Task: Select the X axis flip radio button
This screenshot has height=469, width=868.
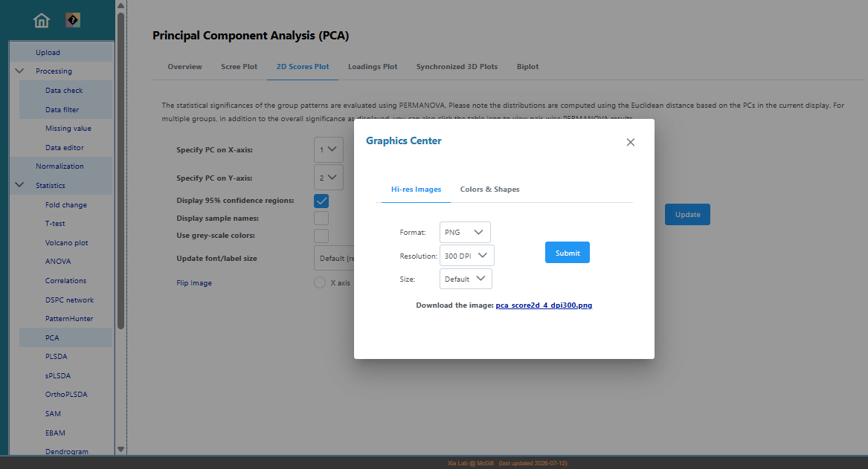Action: 319,282
